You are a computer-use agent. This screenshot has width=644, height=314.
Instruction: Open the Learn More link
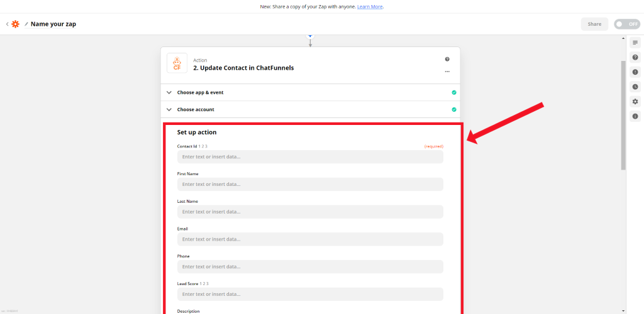pos(370,7)
